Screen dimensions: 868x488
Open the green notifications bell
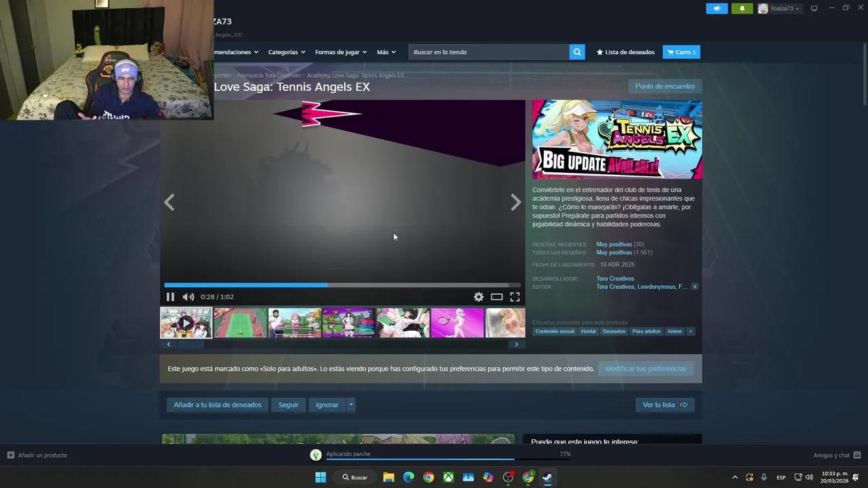742,8
